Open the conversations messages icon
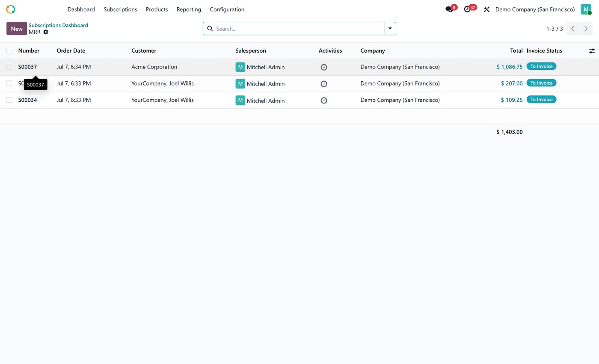The height and width of the screenshot is (364, 599). (449, 9)
